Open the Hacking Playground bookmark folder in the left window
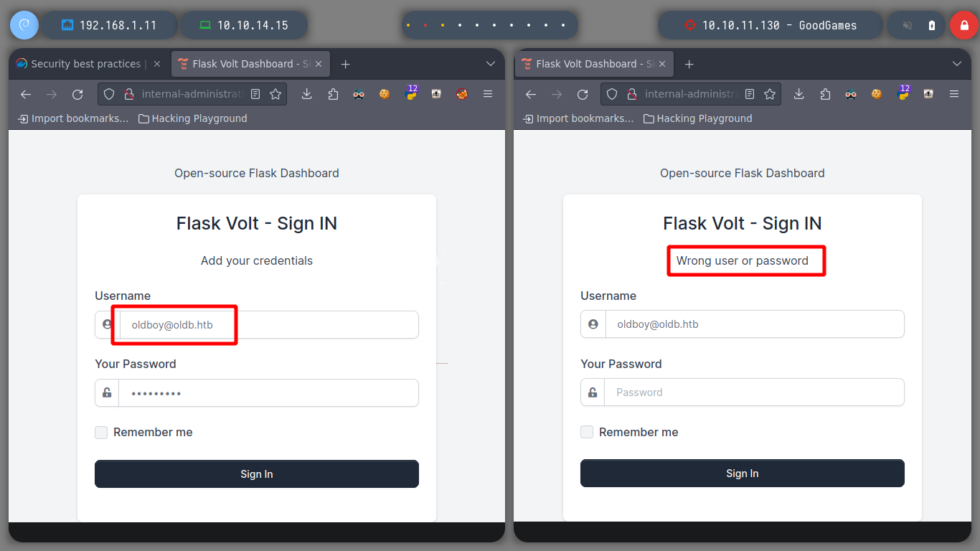 point(192,118)
